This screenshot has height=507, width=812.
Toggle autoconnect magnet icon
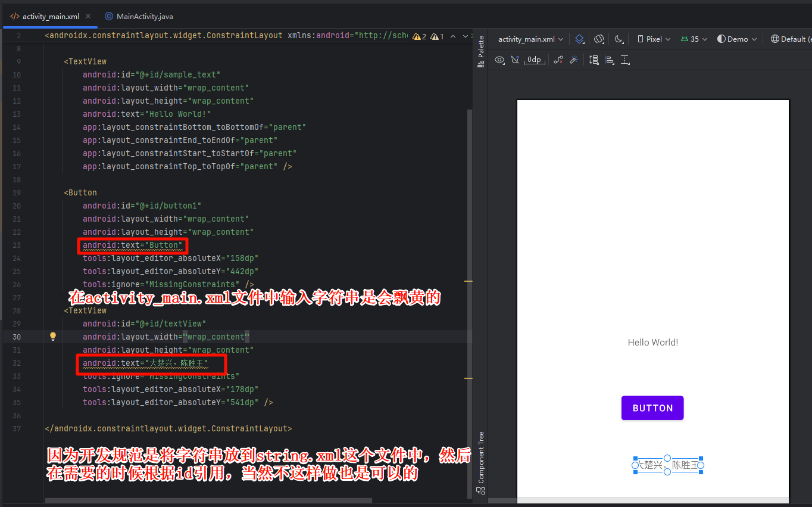click(515, 60)
